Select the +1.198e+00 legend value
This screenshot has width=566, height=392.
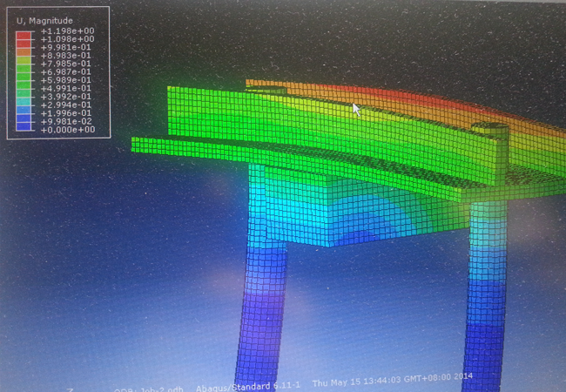68,31
